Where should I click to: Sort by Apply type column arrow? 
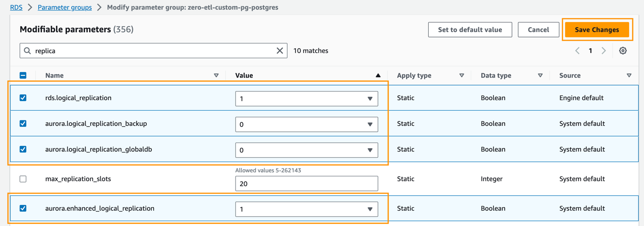tap(462, 76)
